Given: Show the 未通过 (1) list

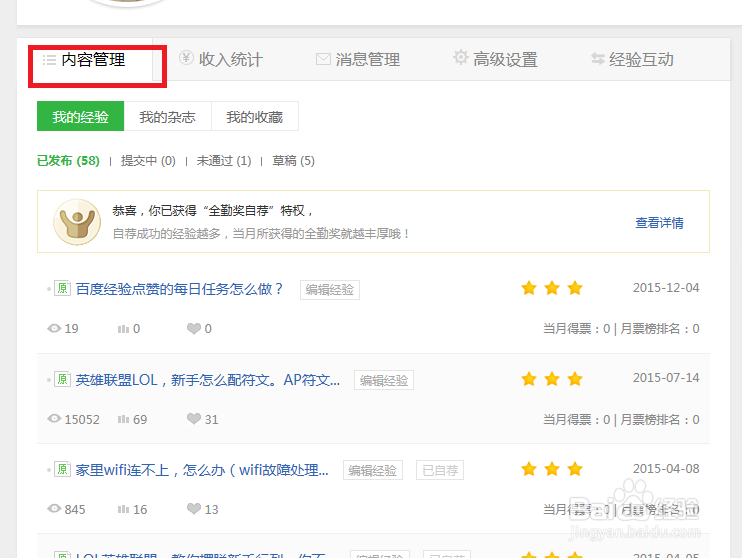Looking at the screenshot, I should tap(224, 161).
